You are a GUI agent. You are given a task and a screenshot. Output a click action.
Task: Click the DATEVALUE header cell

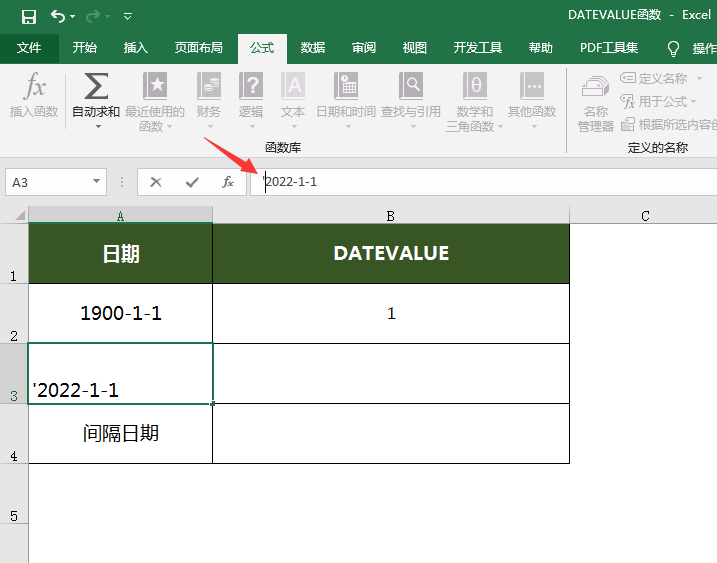[391, 254]
